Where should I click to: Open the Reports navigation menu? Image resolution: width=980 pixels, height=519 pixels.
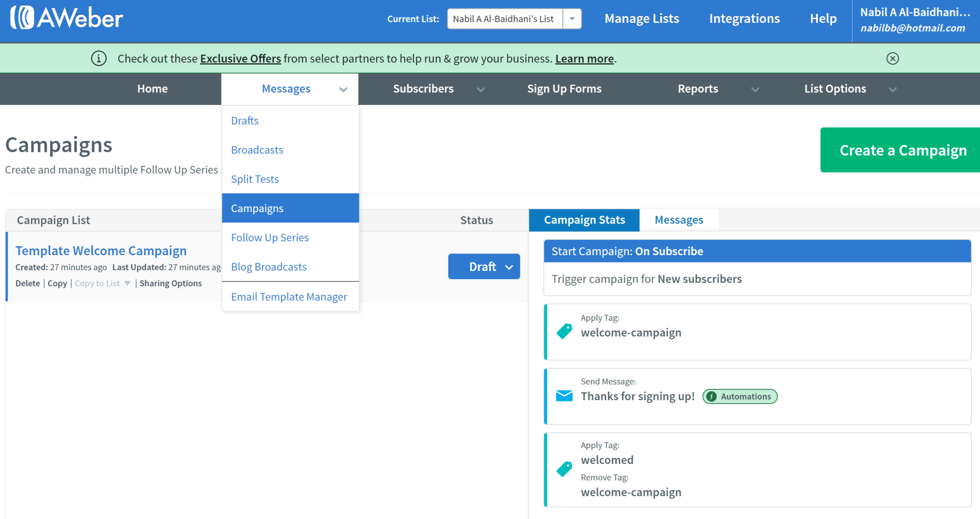click(698, 89)
